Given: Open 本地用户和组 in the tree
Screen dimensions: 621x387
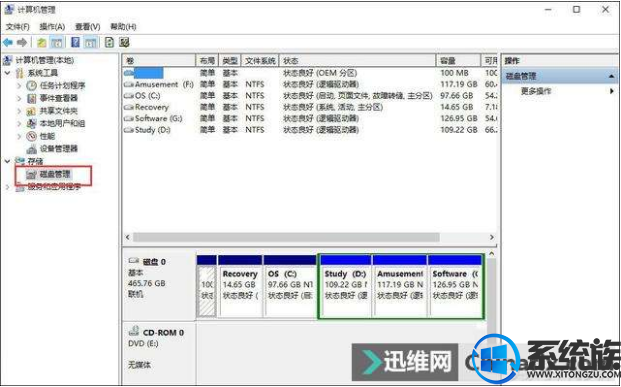Looking at the screenshot, I should click(62, 123).
